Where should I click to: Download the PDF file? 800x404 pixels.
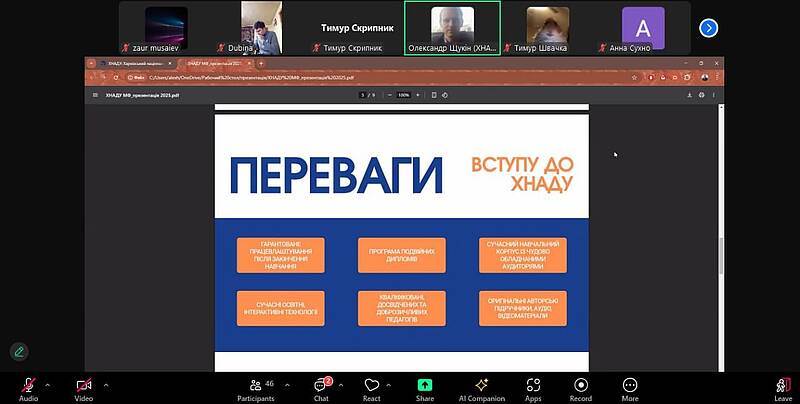click(689, 95)
